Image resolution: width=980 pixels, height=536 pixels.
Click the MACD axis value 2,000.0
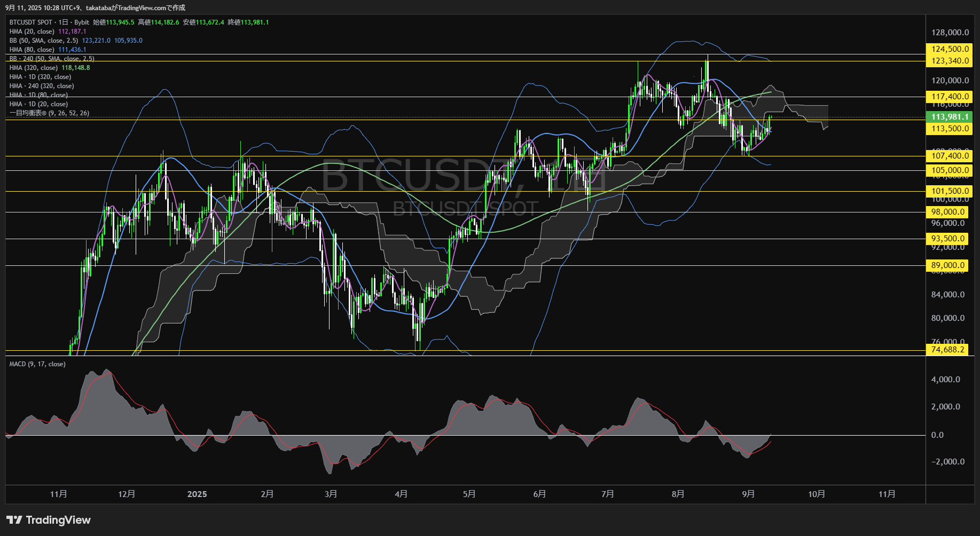(x=945, y=407)
